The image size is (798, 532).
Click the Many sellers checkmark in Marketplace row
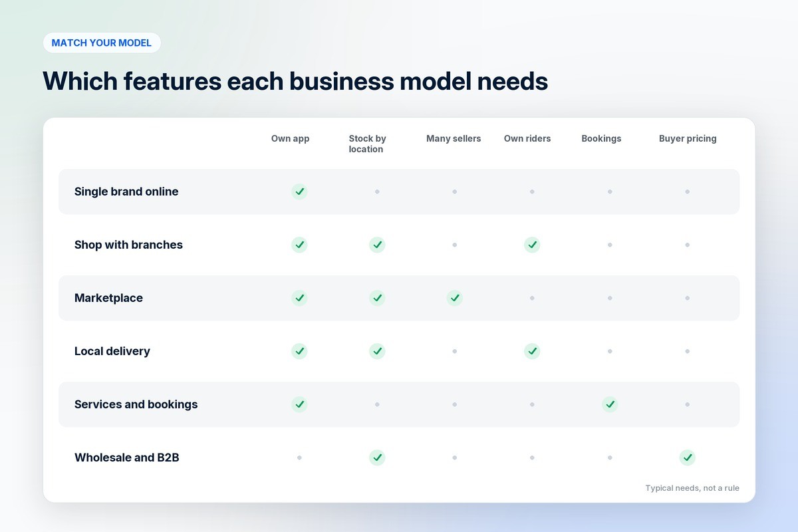tap(455, 298)
